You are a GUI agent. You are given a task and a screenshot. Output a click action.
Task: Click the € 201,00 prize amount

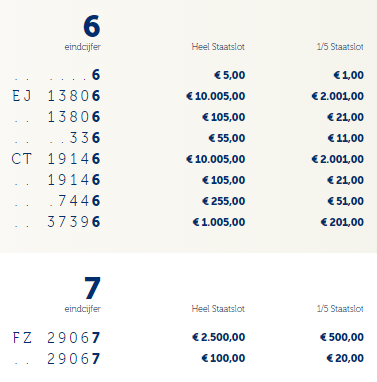(342, 222)
